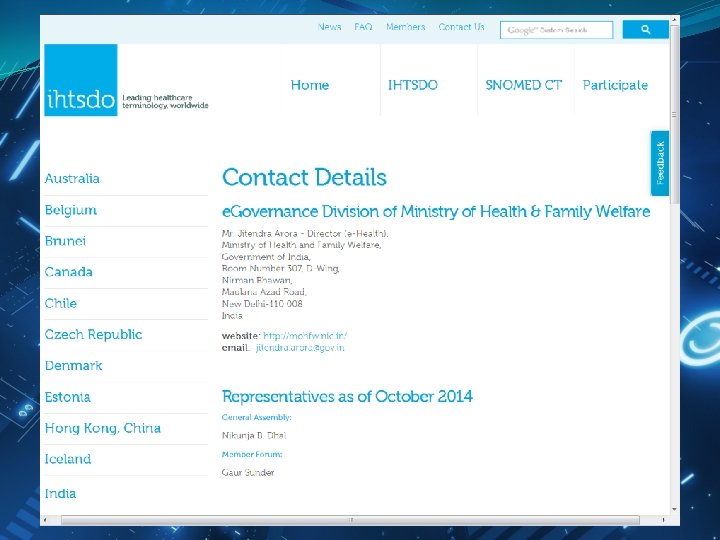Click the Contact Details heading
Image resolution: width=720 pixels, height=540 pixels.
click(x=304, y=177)
